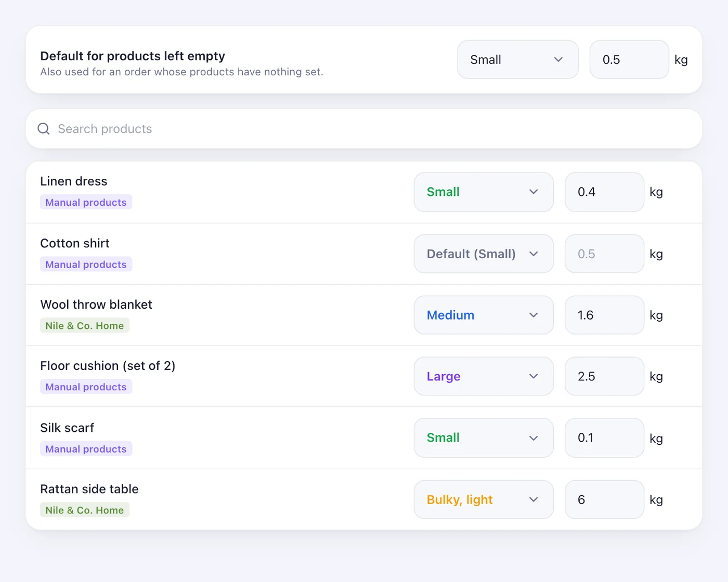Image resolution: width=728 pixels, height=582 pixels.
Task: Click the Rattan side table product name
Action: point(89,489)
